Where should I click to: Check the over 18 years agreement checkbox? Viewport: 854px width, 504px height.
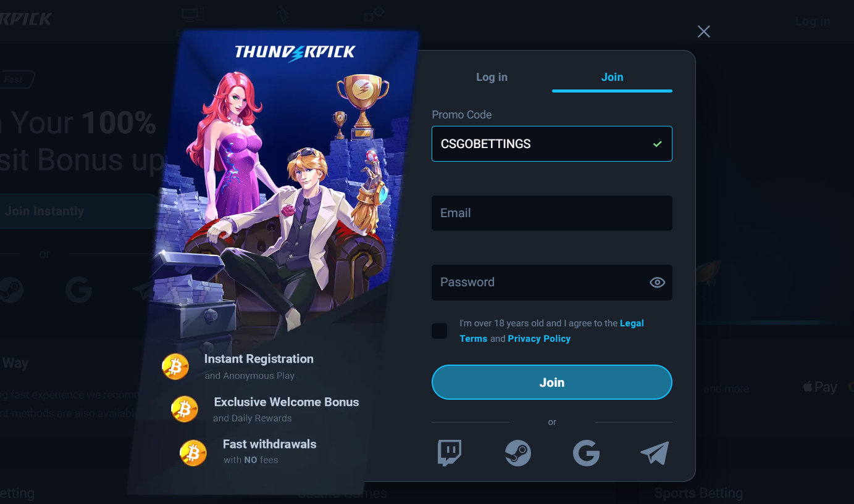coord(440,331)
